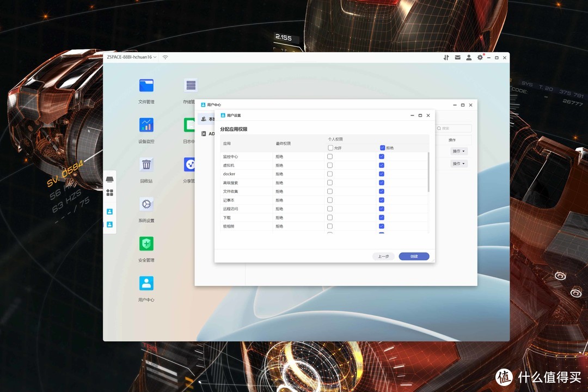
Task: Open the mail messages icon in top bar
Action: [457, 57]
